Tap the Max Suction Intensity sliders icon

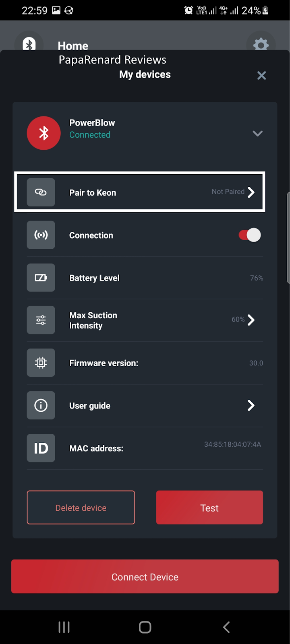(41, 320)
